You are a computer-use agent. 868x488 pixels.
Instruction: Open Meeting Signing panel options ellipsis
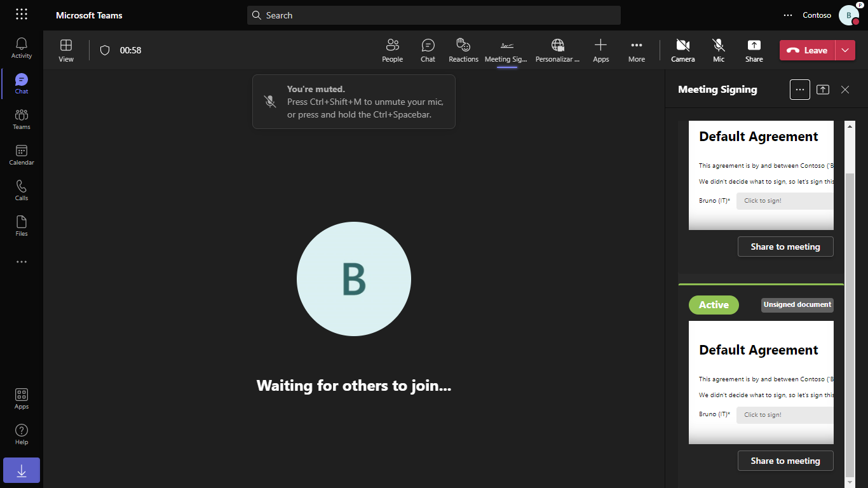pyautogui.click(x=800, y=90)
